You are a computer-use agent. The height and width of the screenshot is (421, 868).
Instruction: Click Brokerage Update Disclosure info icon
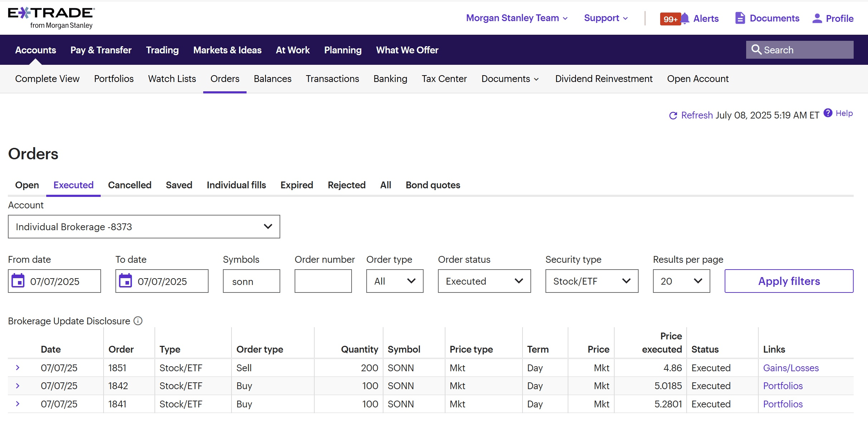[138, 320]
